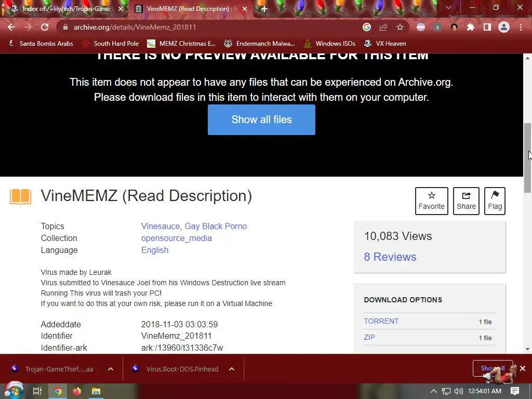Close the VineMEMZ tab

point(245,9)
